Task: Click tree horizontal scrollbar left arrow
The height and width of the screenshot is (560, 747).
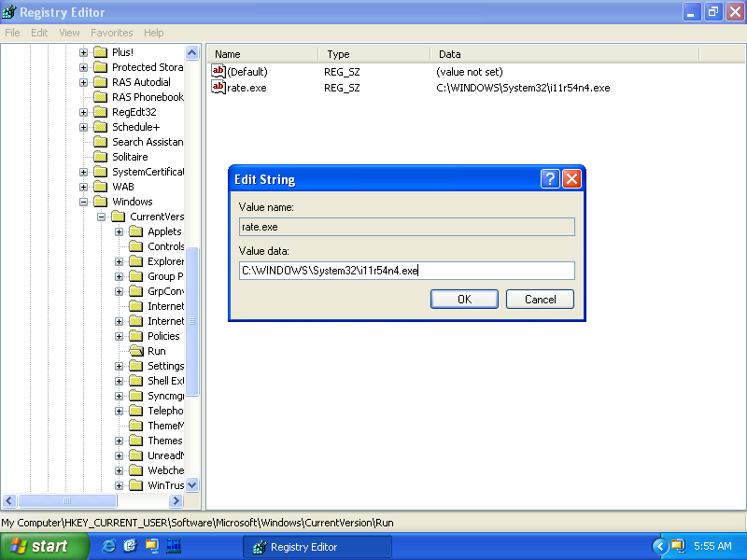Action: click(x=9, y=500)
